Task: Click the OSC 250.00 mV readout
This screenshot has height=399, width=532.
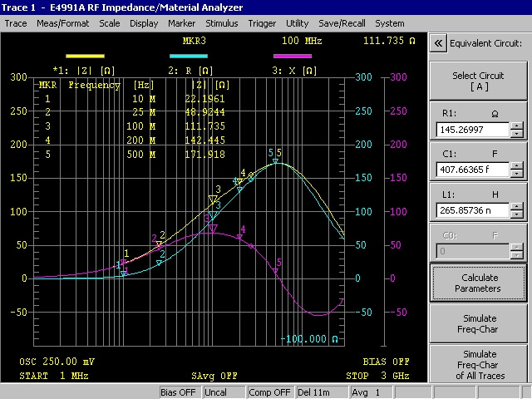Action: (x=57, y=362)
